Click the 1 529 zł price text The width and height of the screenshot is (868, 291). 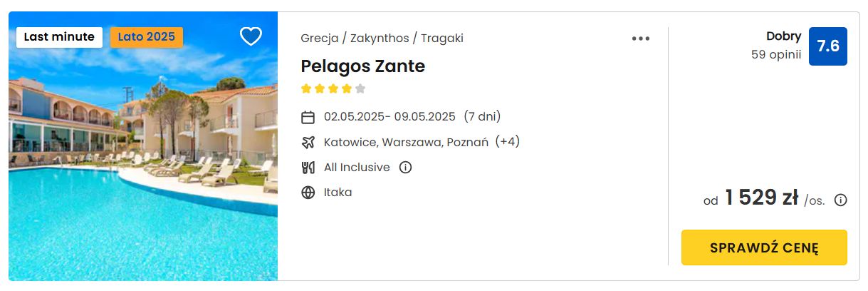click(x=761, y=198)
